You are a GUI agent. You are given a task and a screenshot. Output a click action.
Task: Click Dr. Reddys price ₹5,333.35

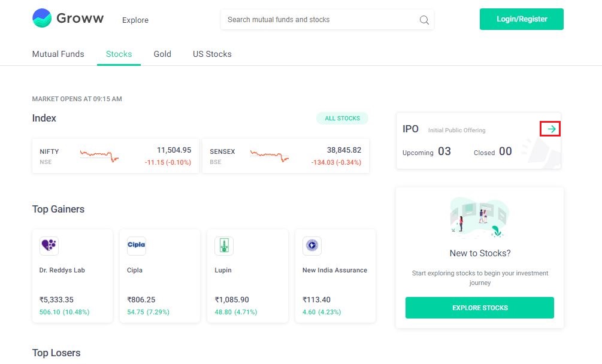click(x=56, y=299)
